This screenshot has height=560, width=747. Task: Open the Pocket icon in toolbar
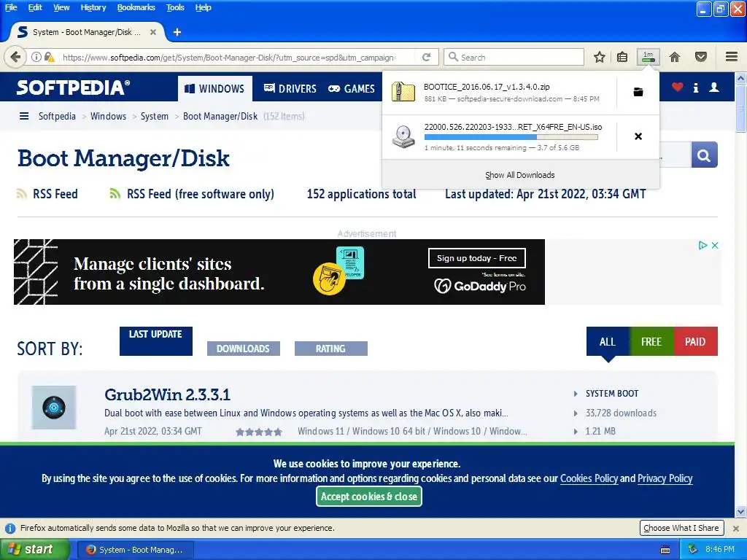(x=701, y=57)
